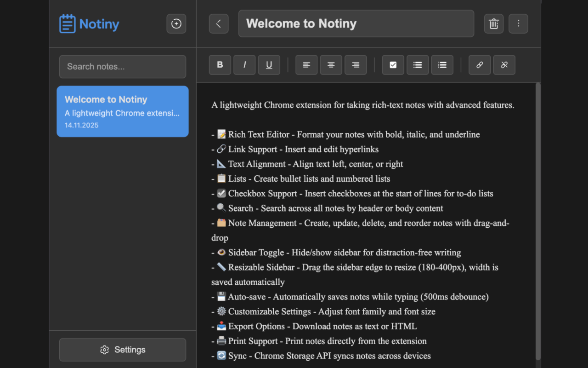
Task: Click the 'Link Support' line
Action: click(295, 149)
